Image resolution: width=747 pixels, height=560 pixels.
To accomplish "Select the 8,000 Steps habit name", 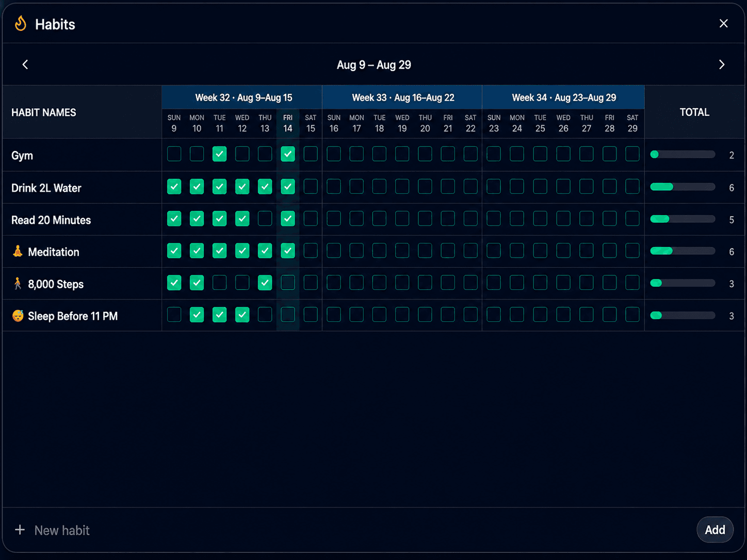I will click(56, 284).
